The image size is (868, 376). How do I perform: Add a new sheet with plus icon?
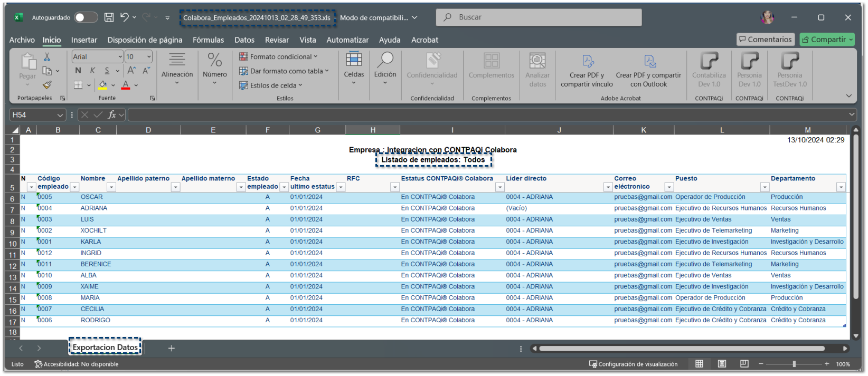pyautogui.click(x=171, y=348)
